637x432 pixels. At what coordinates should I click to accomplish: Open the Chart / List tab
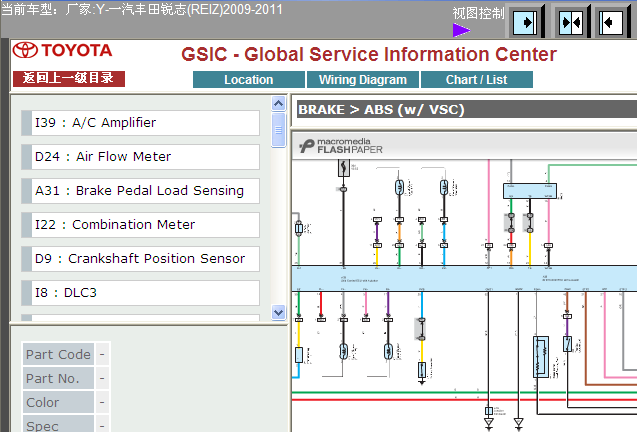(x=477, y=80)
